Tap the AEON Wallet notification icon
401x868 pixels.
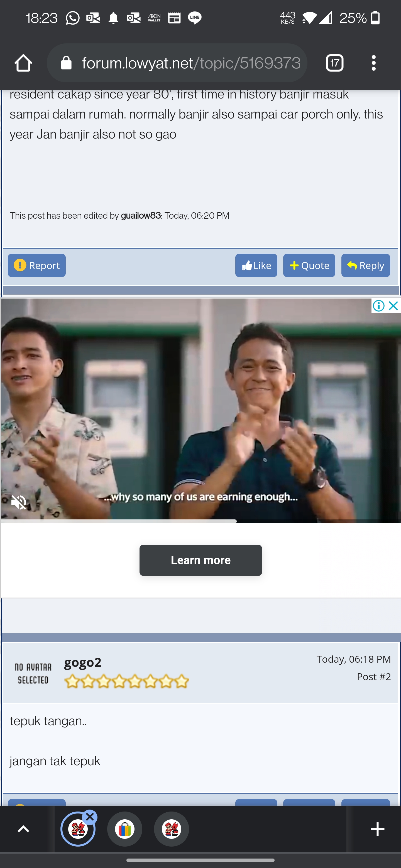154,18
